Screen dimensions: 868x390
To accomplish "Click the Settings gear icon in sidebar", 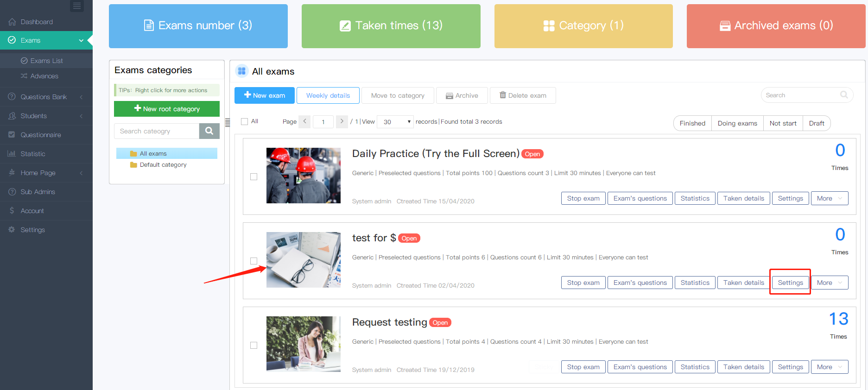I will point(12,230).
